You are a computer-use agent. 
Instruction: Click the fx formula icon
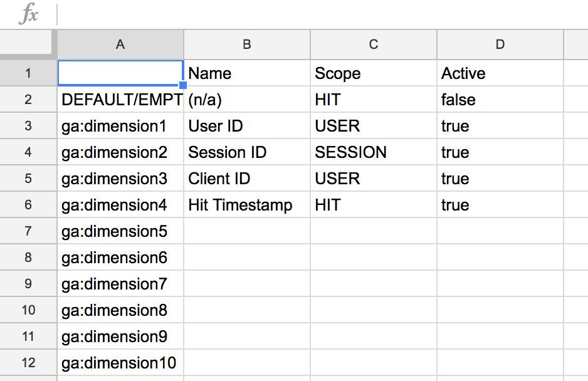(x=29, y=14)
